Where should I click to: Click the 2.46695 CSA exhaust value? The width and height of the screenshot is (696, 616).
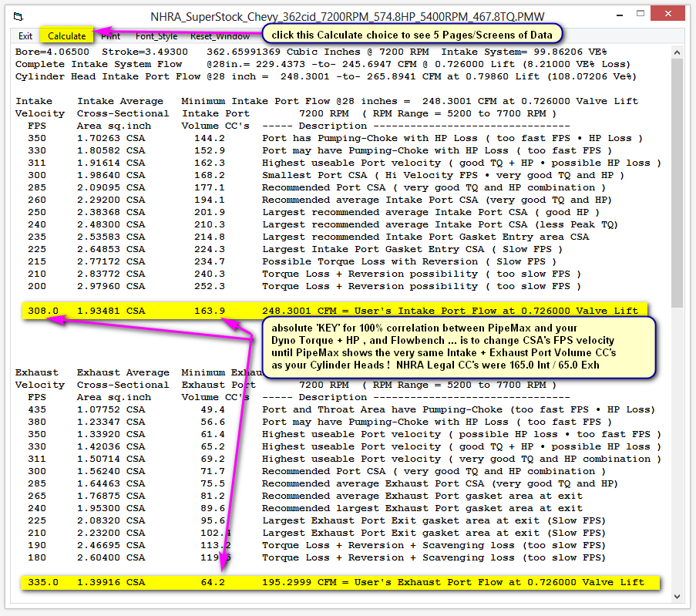tap(111, 545)
